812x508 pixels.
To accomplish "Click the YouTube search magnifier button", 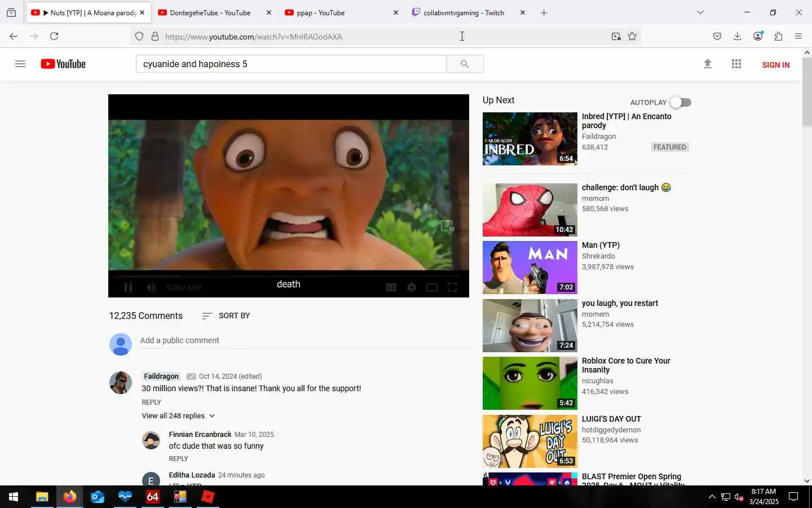I will pyautogui.click(x=465, y=64).
